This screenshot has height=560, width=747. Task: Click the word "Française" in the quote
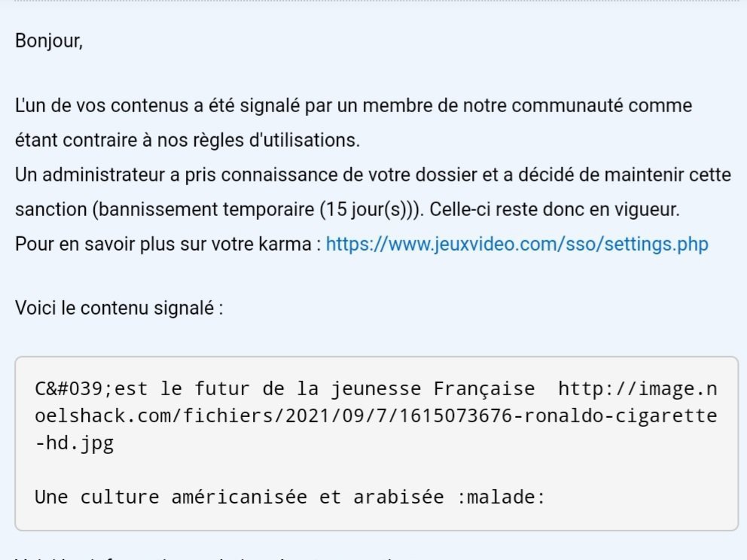tap(484, 389)
